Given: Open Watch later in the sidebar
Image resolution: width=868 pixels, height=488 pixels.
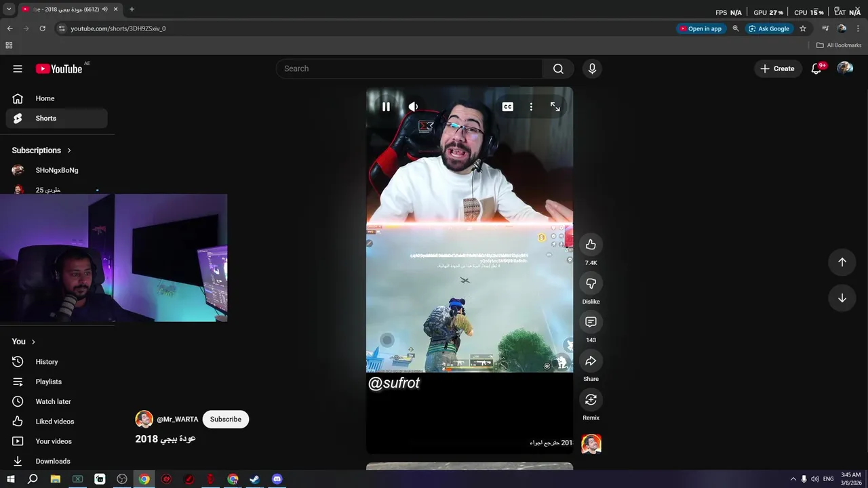Looking at the screenshot, I should pos(57,401).
